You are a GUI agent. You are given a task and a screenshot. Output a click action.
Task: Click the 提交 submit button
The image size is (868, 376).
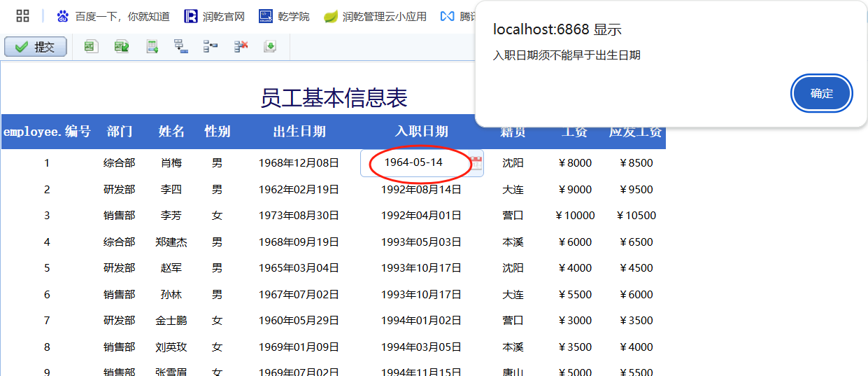pyautogui.click(x=36, y=47)
